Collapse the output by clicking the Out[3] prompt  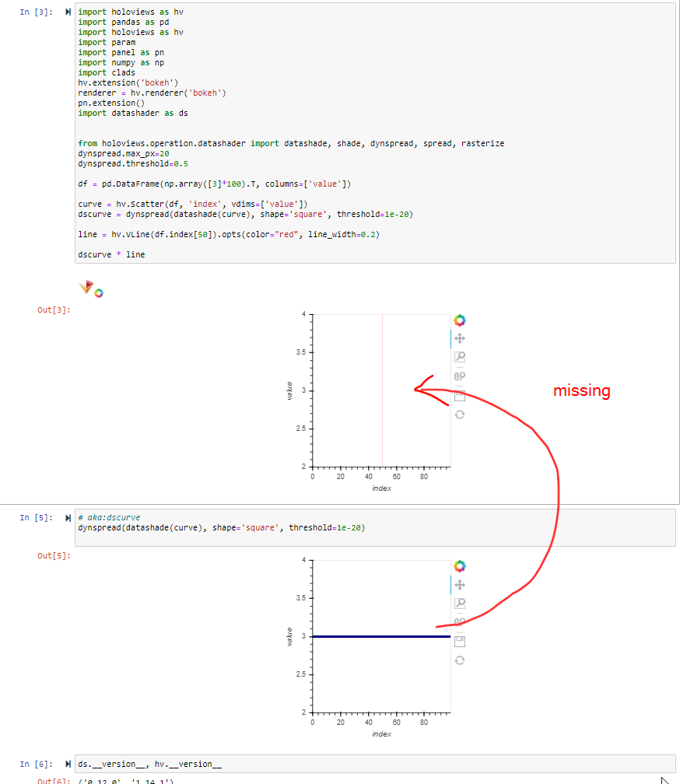coord(51,310)
